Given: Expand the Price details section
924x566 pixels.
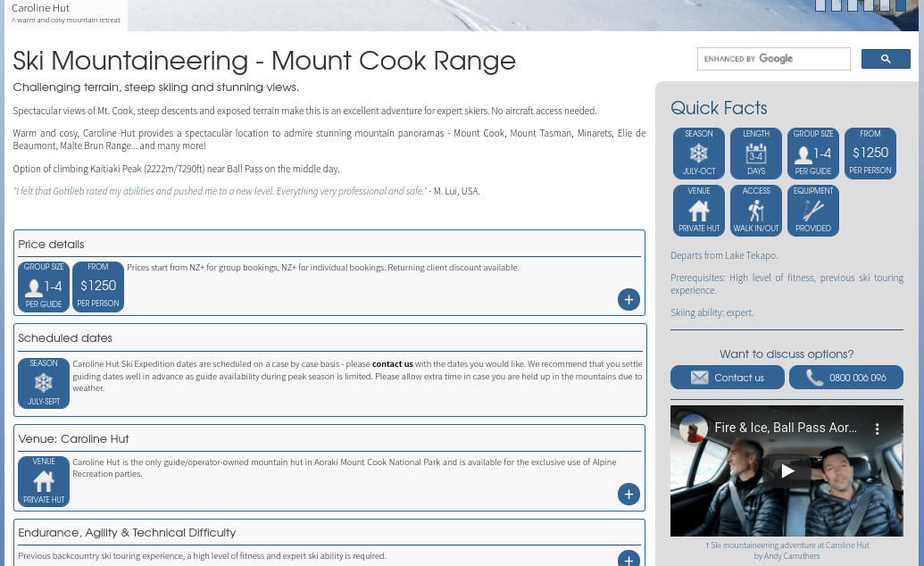Looking at the screenshot, I should 628,299.
